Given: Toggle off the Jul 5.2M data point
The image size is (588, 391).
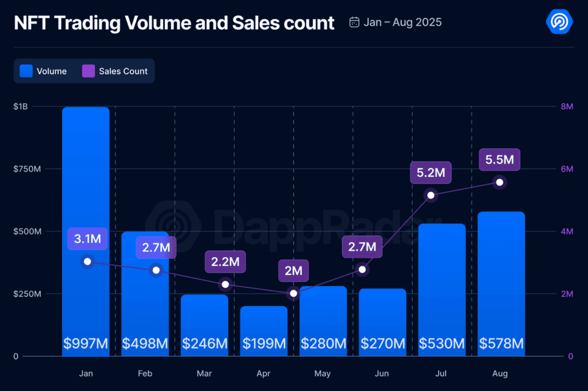Looking at the screenshot, I should tap(431, 195).
